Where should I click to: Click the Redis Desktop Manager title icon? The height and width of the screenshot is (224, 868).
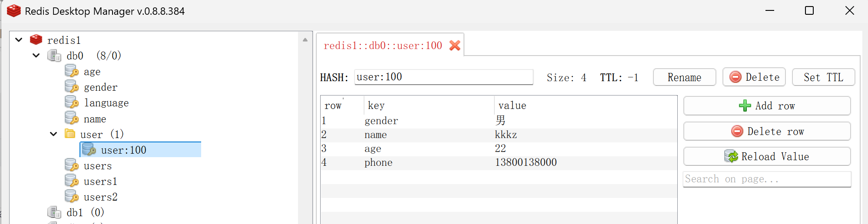(14, 11)
